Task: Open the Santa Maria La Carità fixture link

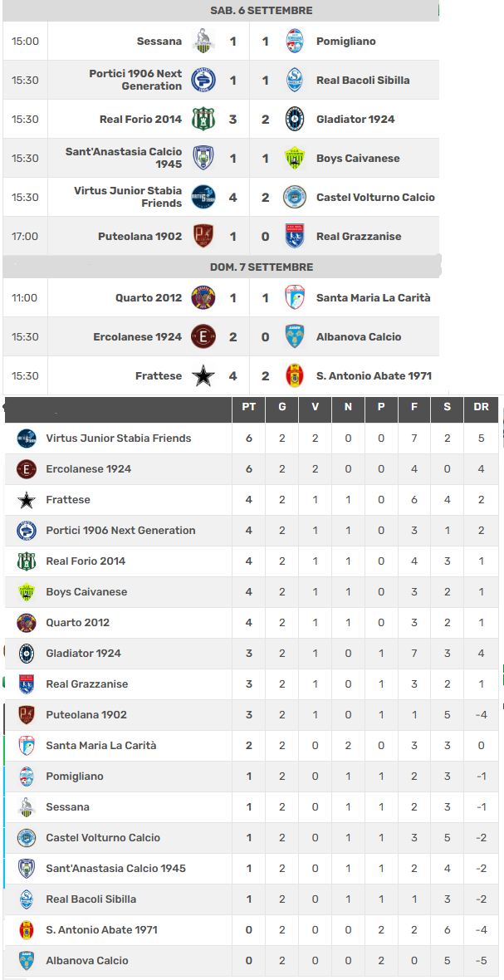Action: pyautogui.click(x=374, y=298)
